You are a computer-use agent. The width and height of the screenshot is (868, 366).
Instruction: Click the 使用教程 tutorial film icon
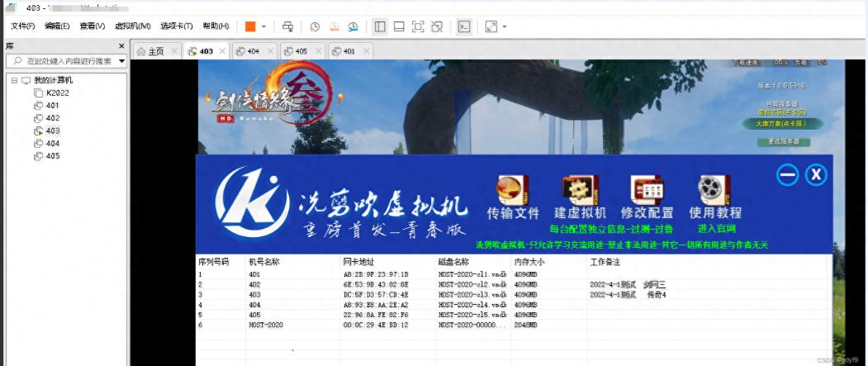point(714,190)
